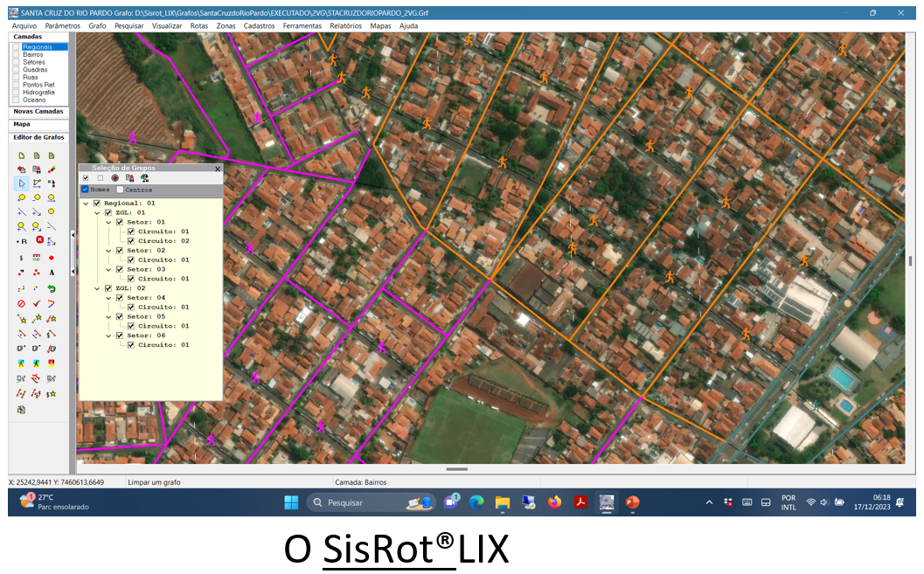Collapse the Setor: 01 node
This screenshot has height=574, width=924.
click(108, 223)
